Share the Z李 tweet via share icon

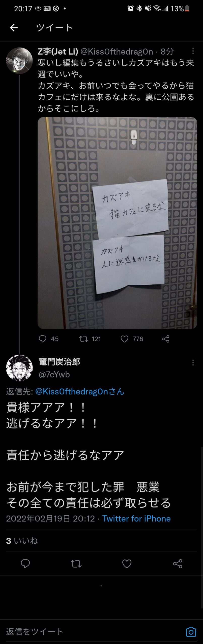165,339
